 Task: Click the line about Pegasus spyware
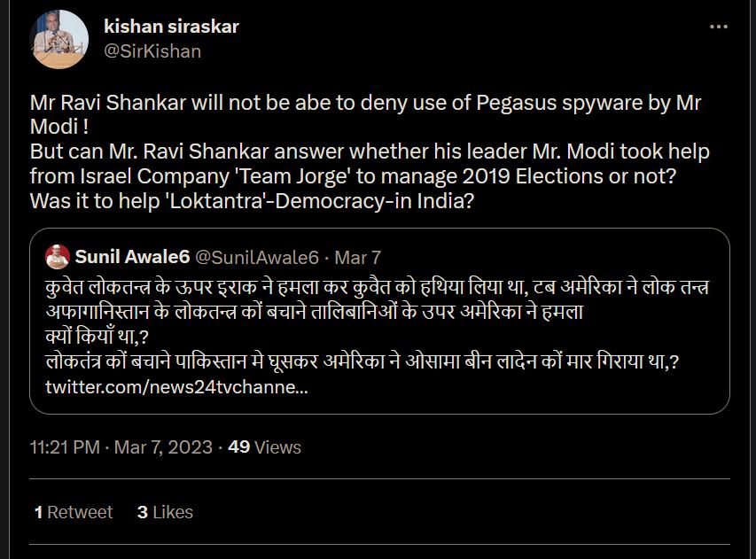[x=365, y=103]
